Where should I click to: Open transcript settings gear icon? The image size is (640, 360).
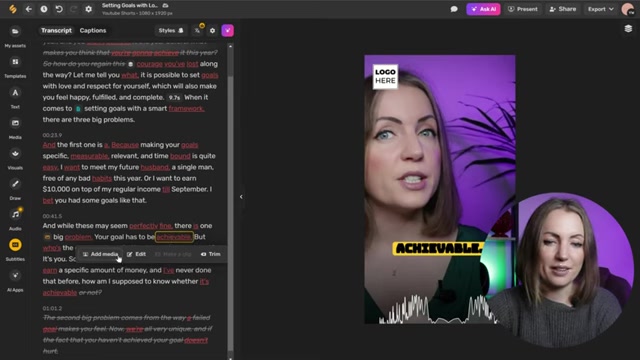pyautogui.click(x=212, y=31)
